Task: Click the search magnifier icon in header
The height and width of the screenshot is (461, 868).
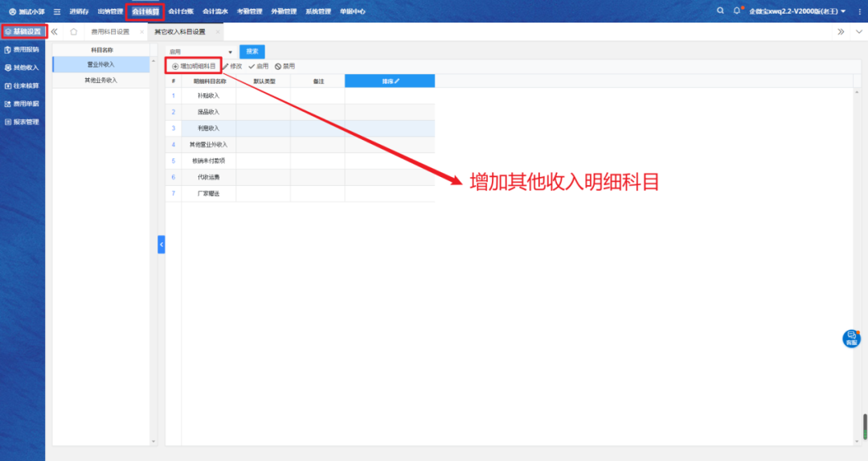Action: 720,10
